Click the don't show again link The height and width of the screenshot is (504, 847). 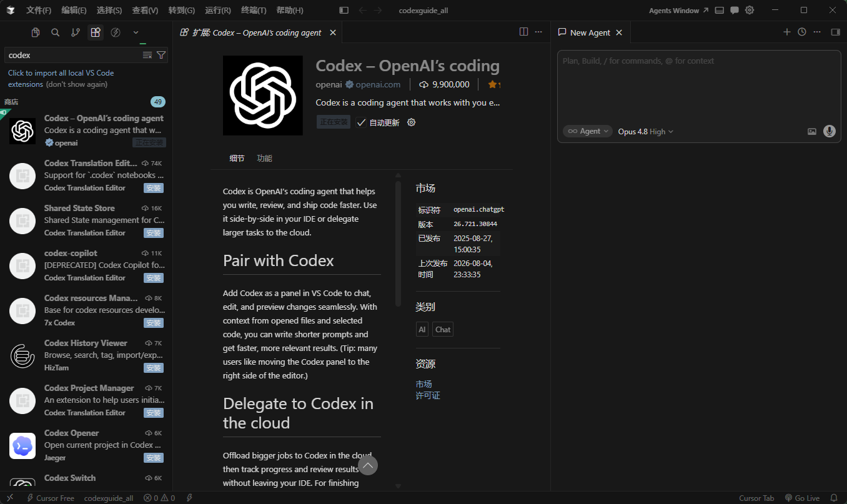[x=77, y=84]
